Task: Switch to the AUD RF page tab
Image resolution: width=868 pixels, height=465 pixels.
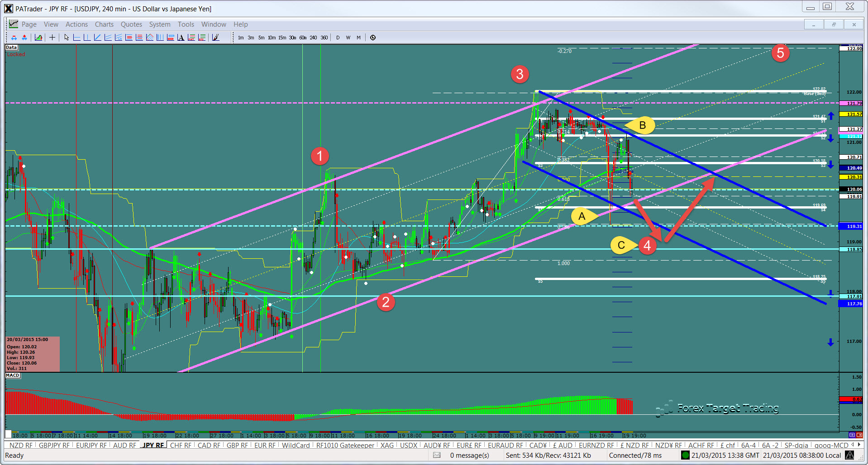Action: pos(124,445)
